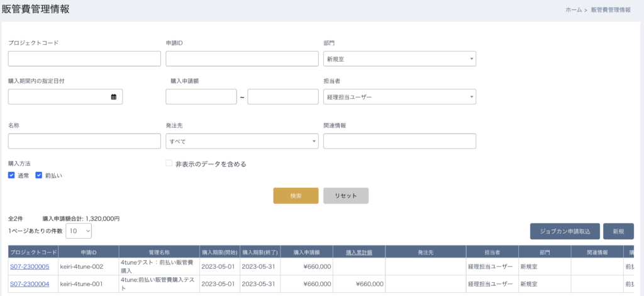Image resolution: width=644 pixels, height=296 pixels.
Task: Click the 名称 text field
Action: point(84,141)
